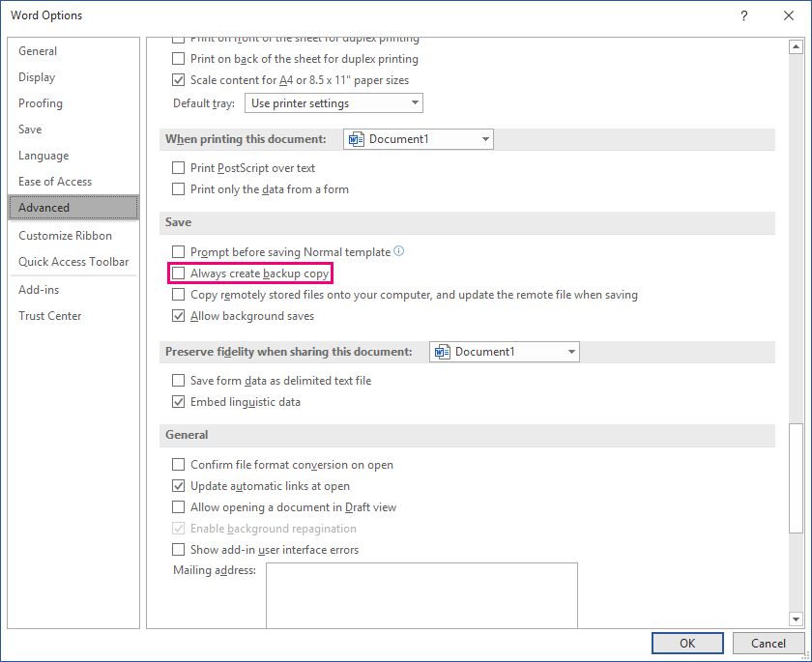Close the Word Options dialog
The height and width of the screenshot is (662, 812).
coord(788,15)
